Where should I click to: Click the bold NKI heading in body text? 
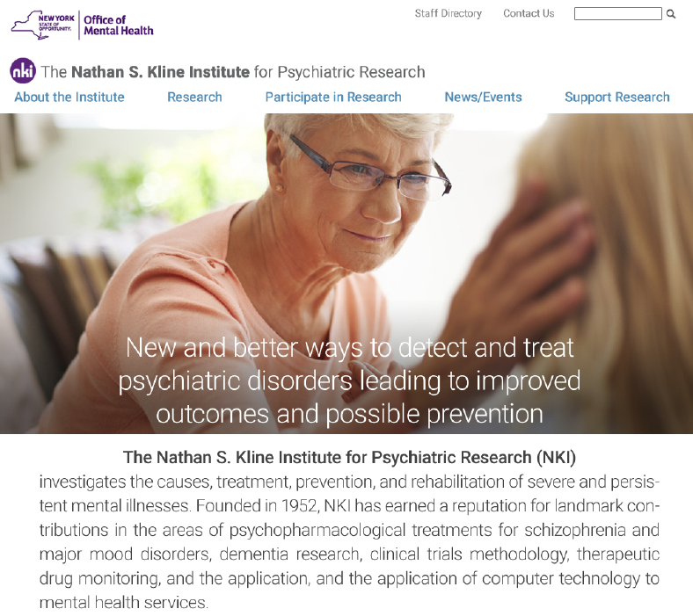tap(349, 458)
